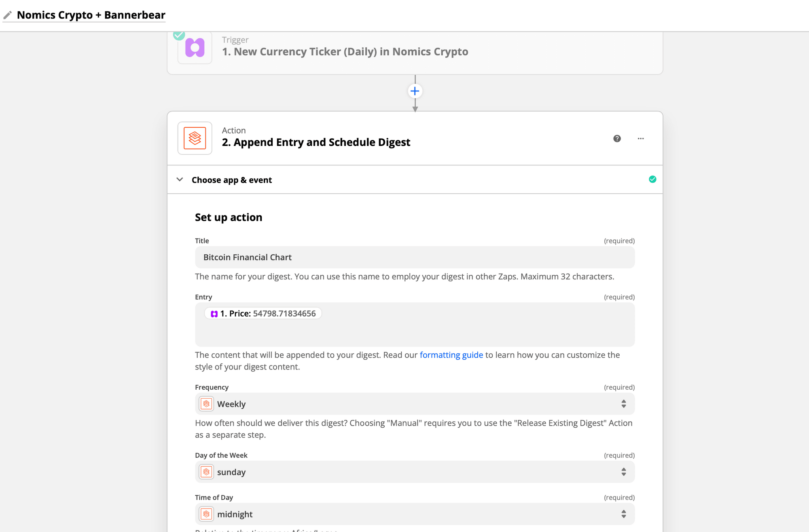Click the Append Entry and Schedule Digest header

coord(316,142)
